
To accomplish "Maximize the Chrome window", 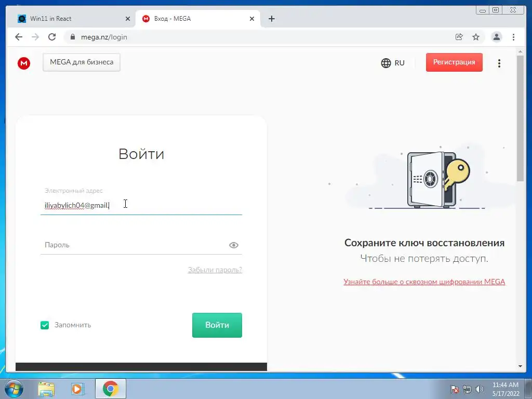I will [x=495, y=10].
